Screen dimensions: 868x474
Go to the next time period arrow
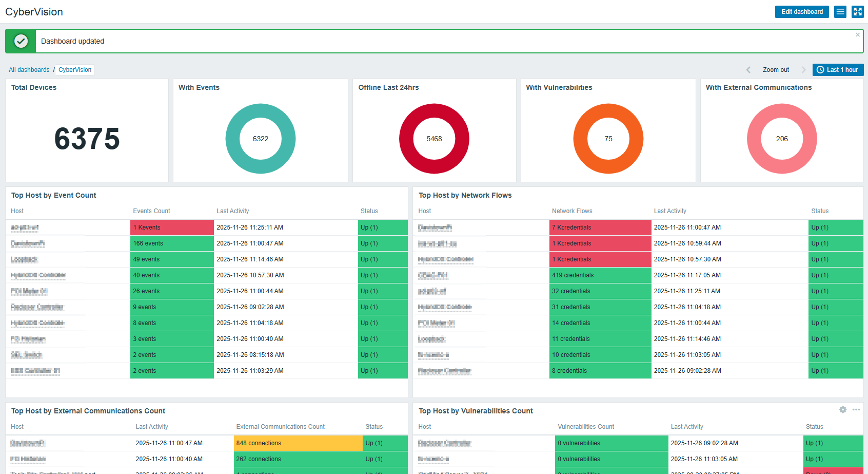[x=803, y=70]
